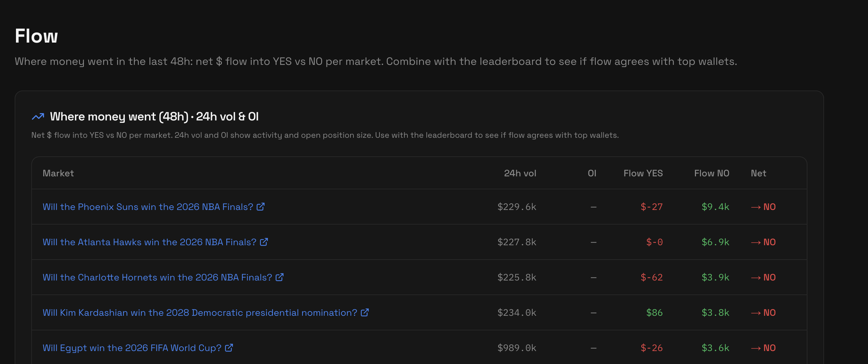Sort the table by Flow YES column
The image size is (868, 364).
pyautogui.click(x=643, y=173)
